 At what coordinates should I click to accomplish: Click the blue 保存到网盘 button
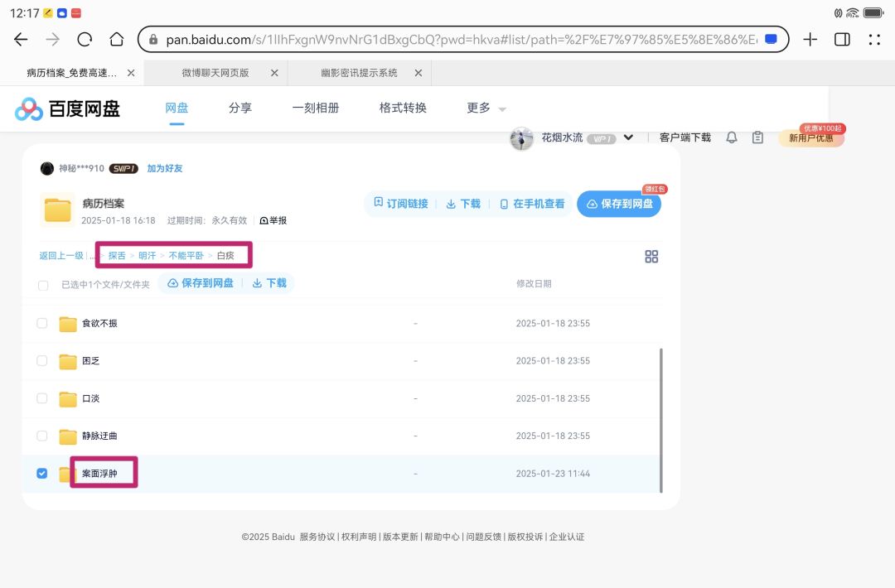click(619, 204)
